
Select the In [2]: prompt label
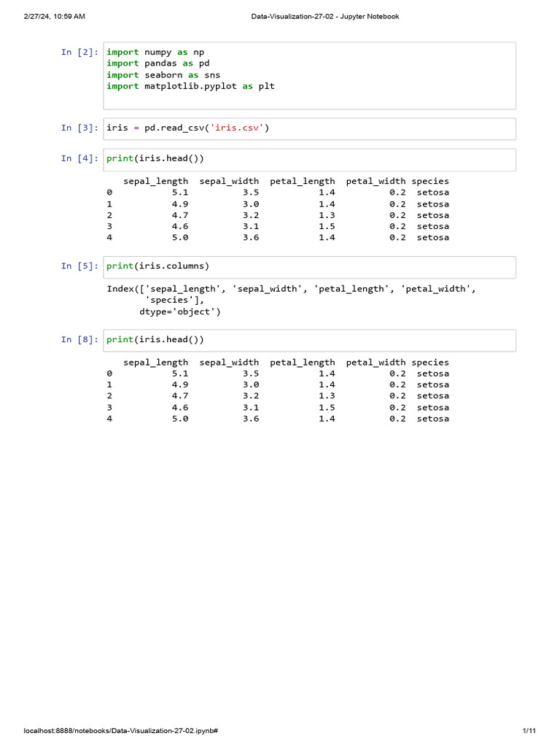point(79,52)
